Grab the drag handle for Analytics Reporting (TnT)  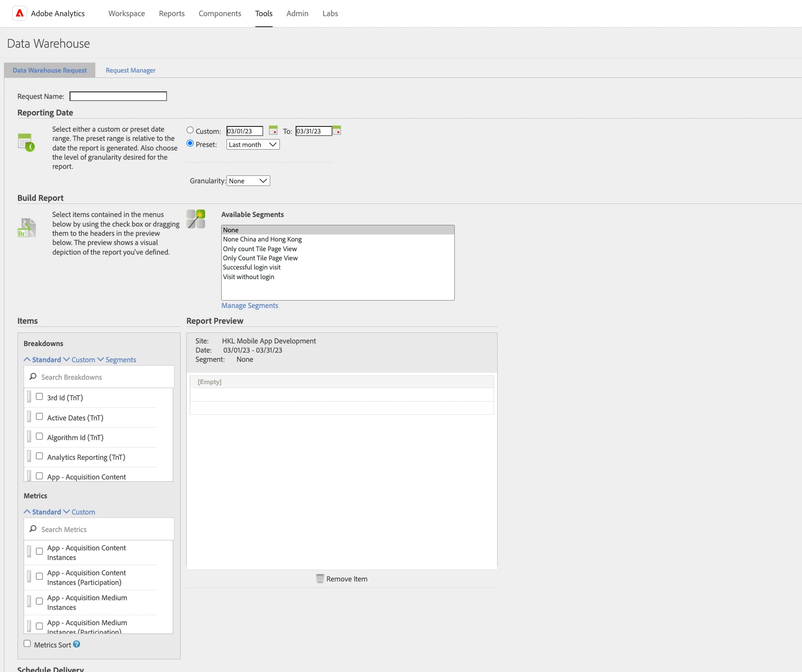(29, 456)
